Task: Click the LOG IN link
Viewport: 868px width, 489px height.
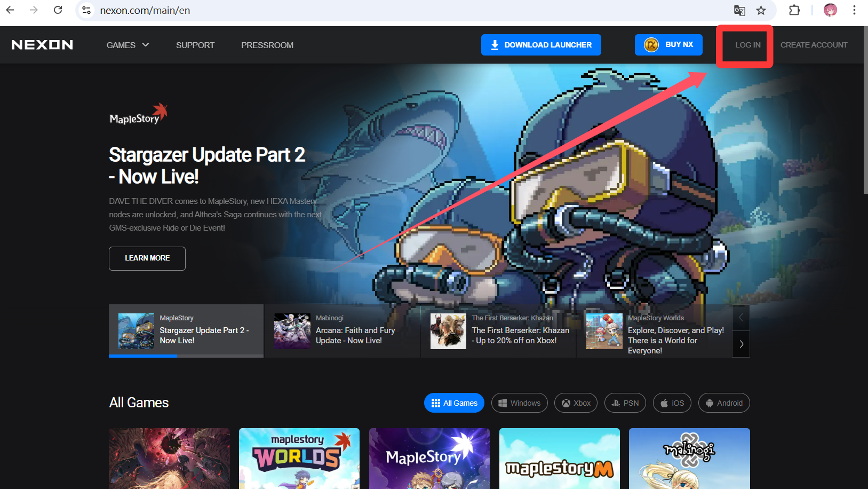Action: pos(747,45)
